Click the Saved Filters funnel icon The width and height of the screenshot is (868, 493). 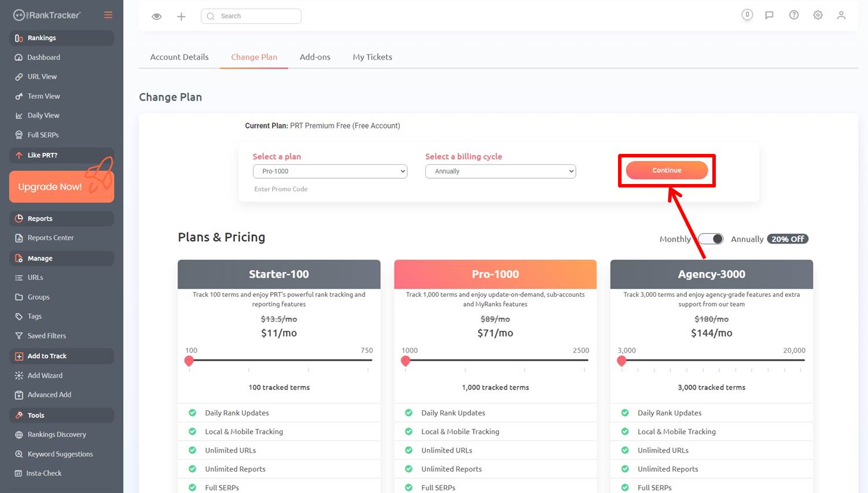(x=19, y=336)
